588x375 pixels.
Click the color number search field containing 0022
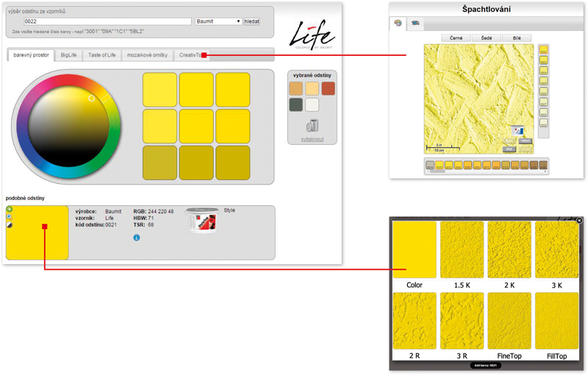(x=107, y=21)
